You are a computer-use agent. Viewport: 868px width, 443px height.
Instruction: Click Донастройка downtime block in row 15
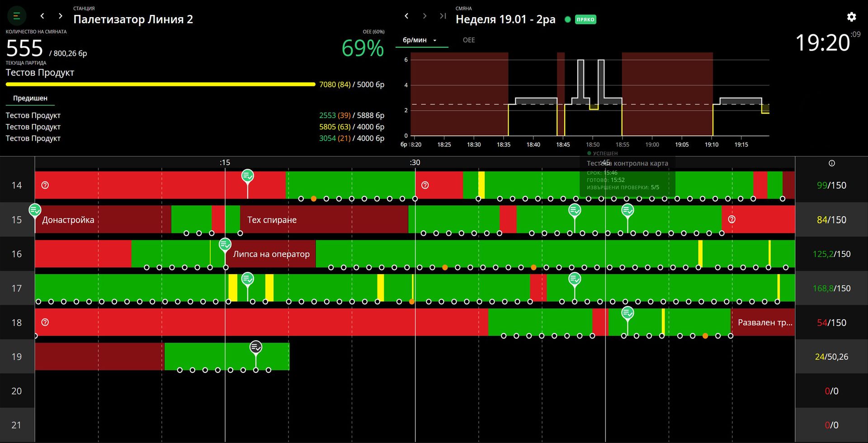[103, 219]
